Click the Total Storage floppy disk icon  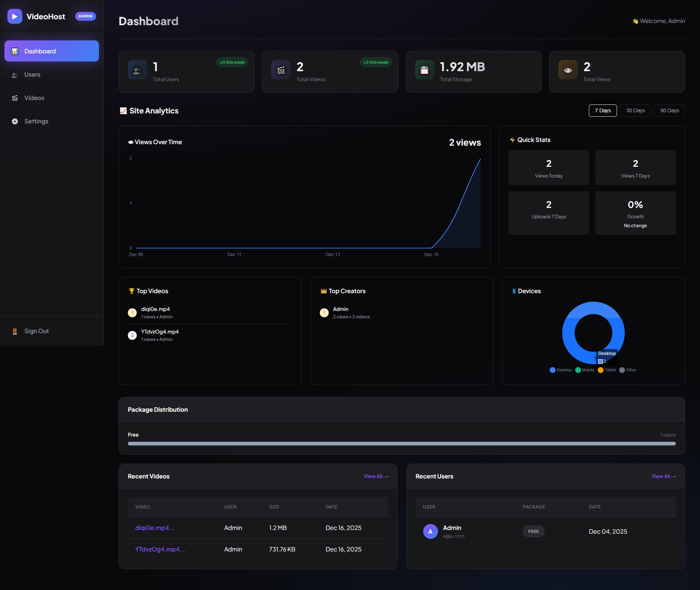coord(424,70)
